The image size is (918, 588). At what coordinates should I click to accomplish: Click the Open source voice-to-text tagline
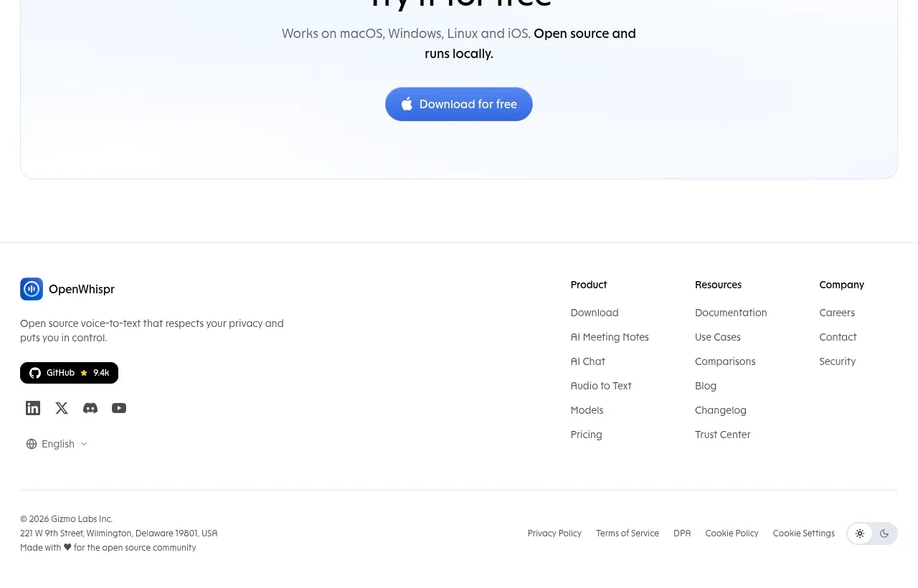(x=152, y=331)
